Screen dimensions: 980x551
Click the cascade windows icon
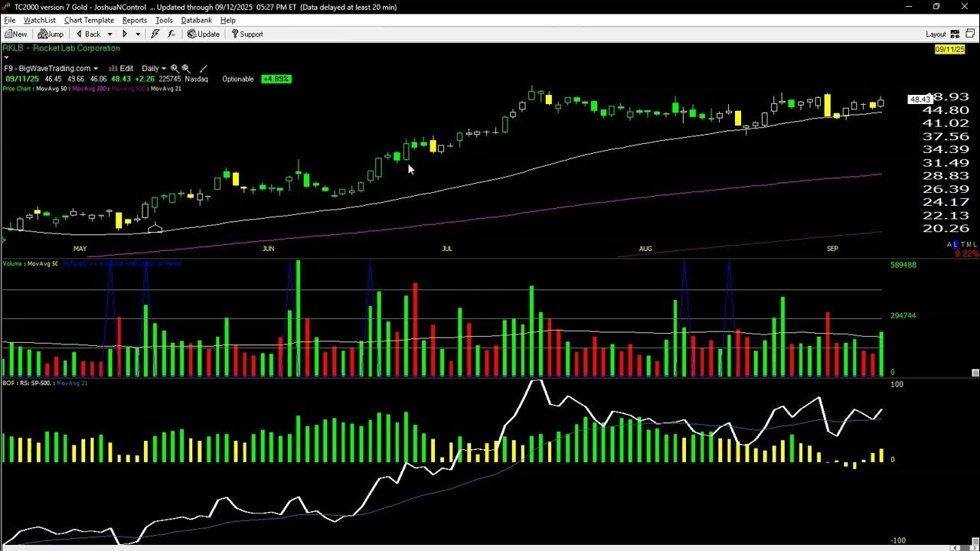pos(970,34)
